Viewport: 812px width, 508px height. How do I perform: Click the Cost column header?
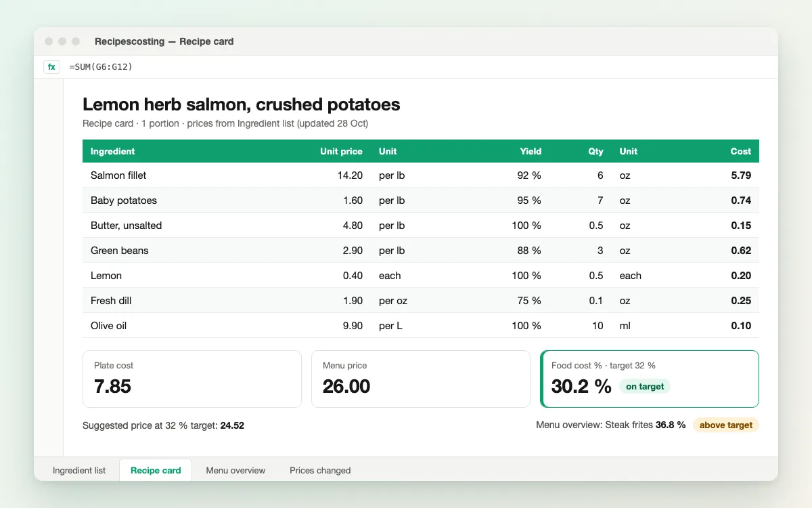[741, 151]
